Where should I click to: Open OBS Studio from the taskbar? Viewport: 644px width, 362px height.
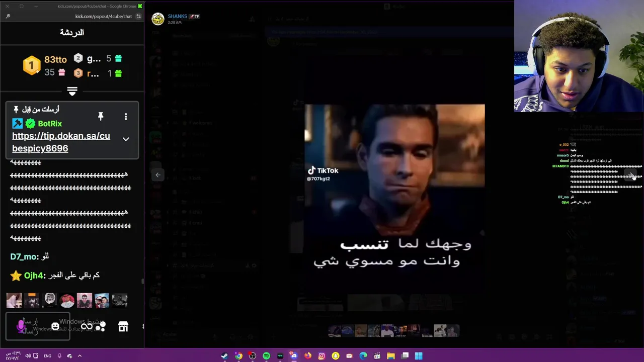point(252,356)
